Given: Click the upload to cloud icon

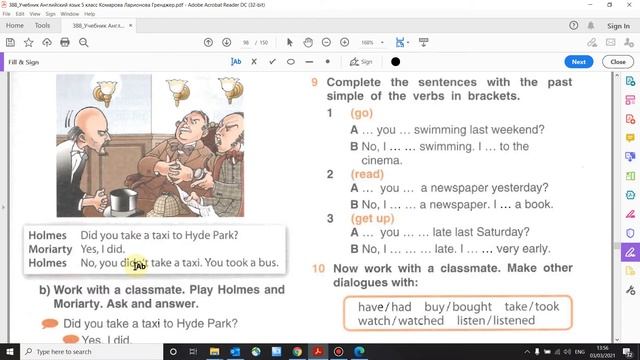Looking at the screenshot, I should point(47,42).
